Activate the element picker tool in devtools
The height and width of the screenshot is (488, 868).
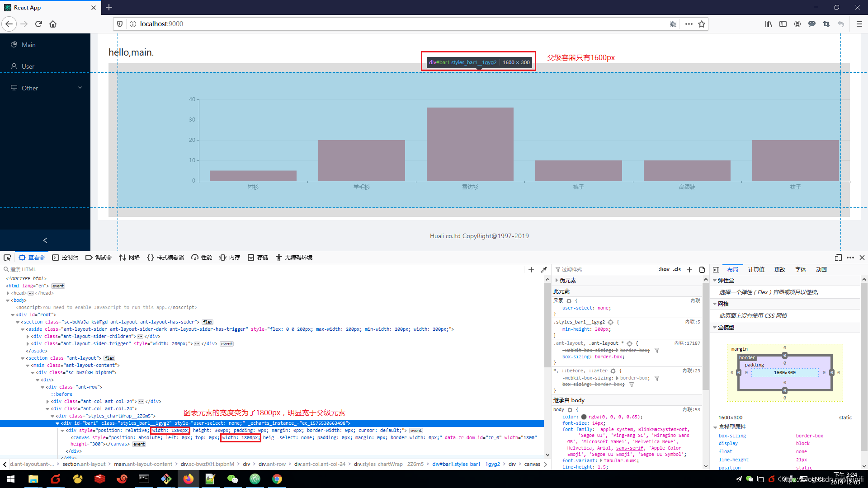click(x=7, y=258)
